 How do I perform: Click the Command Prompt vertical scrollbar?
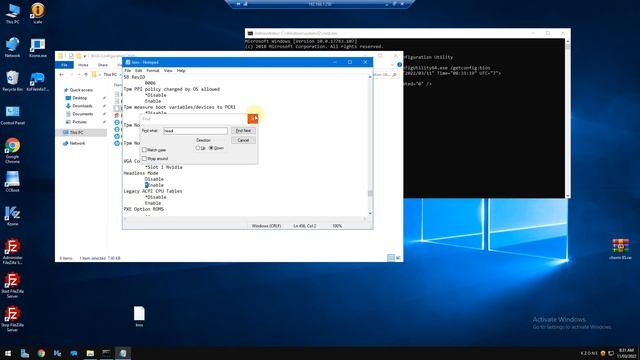[x=568, y=118]
